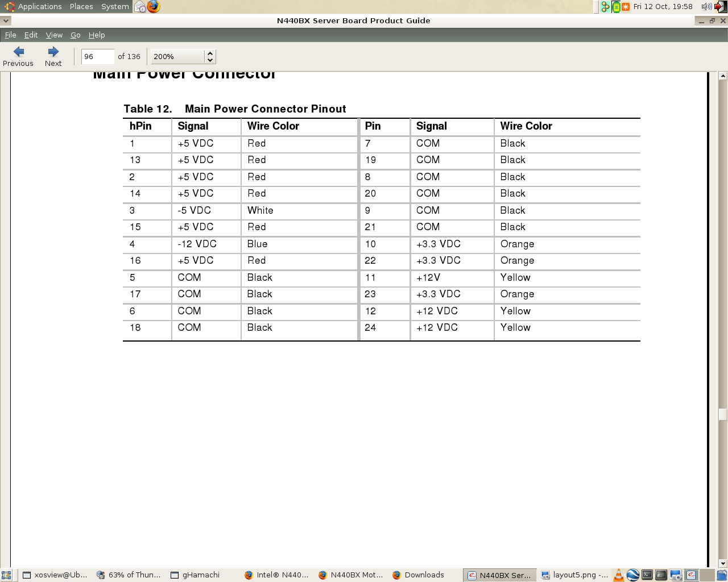The image size is (728, 582).
Task: Open the second dark terminal icon in the bottom panel
Action: pos(661,575)
